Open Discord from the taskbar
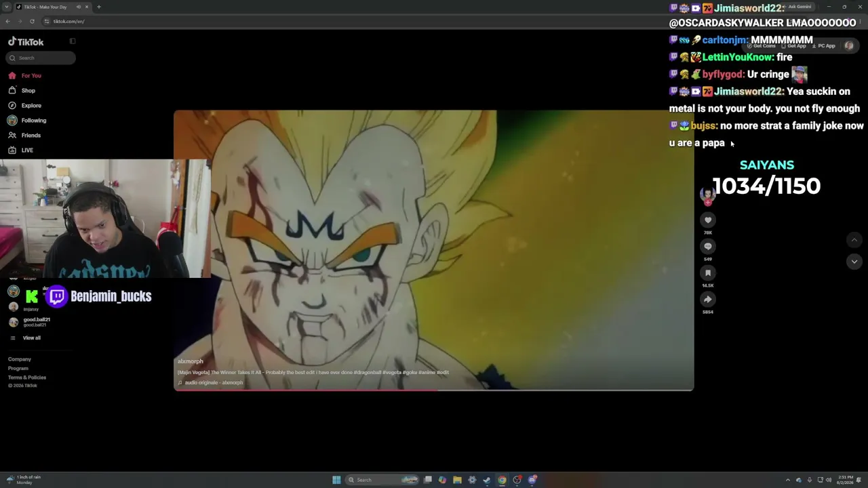The width and height of the screenshot is (868, 488). coord(532,480)
